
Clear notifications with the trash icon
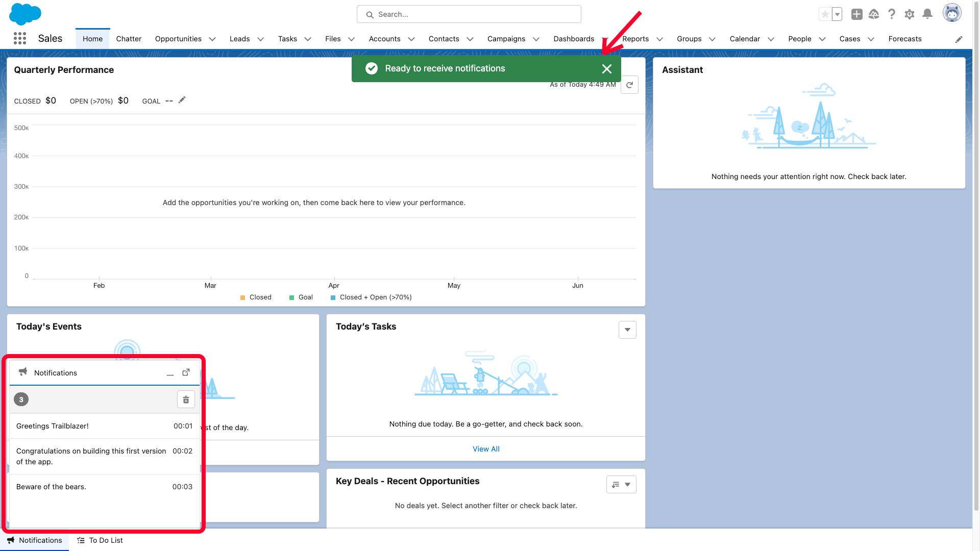coord(186,399)
